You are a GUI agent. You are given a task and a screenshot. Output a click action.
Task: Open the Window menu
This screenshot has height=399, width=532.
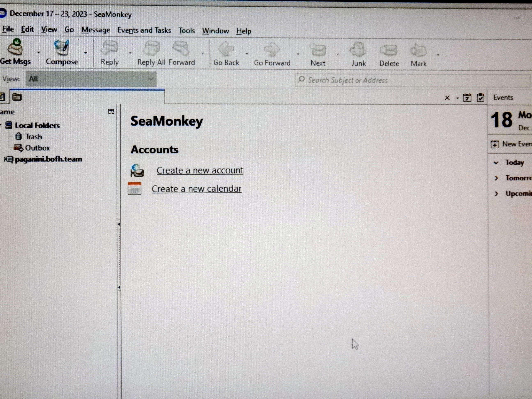[216, 31]
